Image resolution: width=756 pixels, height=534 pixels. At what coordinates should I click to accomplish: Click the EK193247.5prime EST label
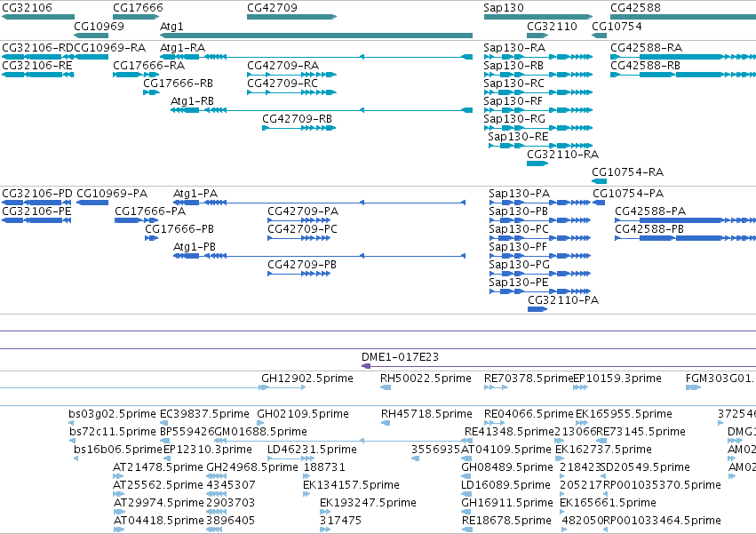pos(368,503)
